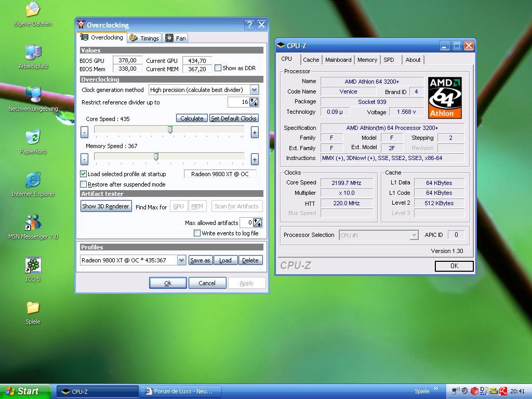Click Core Speed slider thumb

170,129
